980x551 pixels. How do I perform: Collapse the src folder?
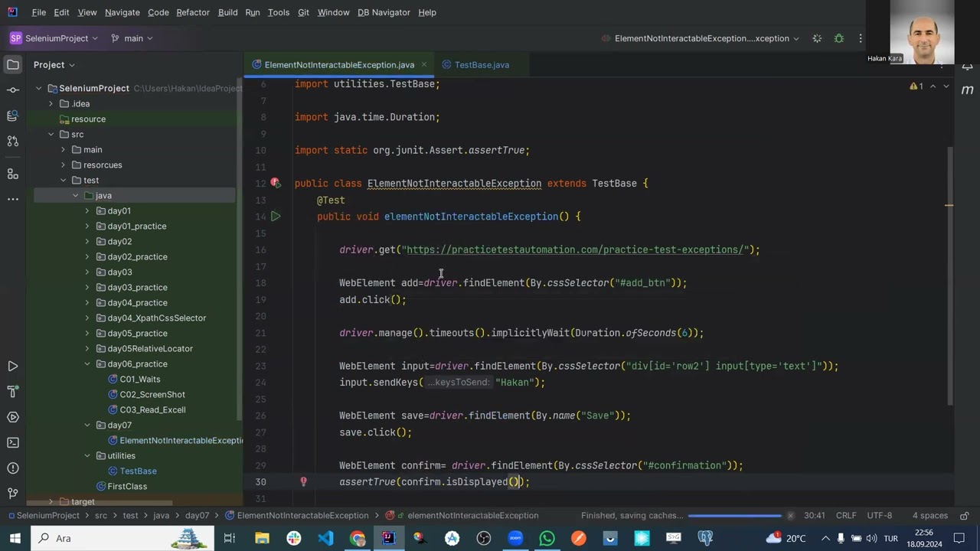point(51,134)
